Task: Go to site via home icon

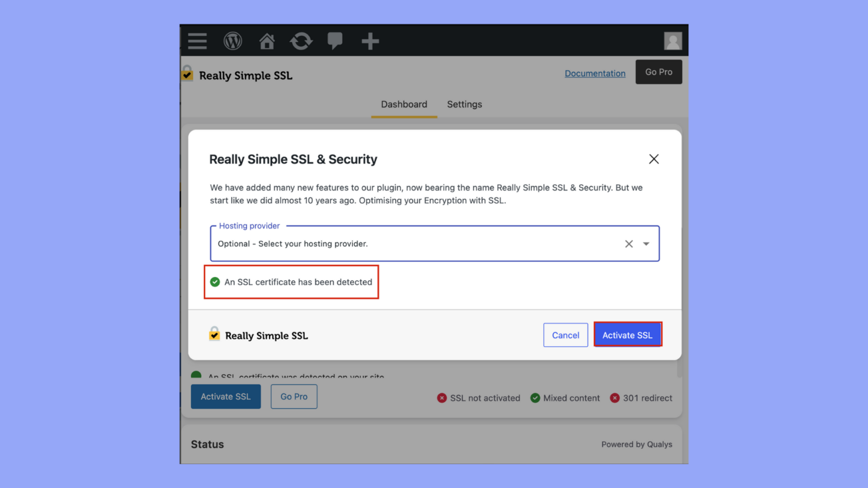Action: pos(267,41)
